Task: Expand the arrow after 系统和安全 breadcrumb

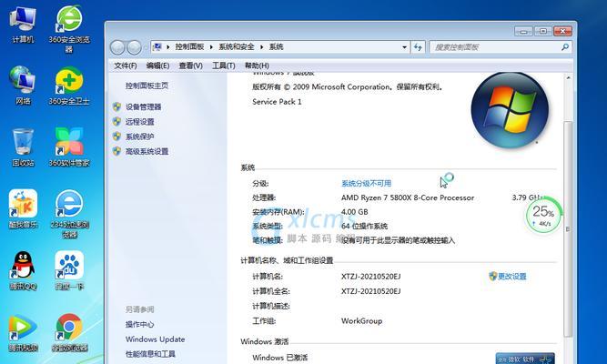Action: click(261, 47)
